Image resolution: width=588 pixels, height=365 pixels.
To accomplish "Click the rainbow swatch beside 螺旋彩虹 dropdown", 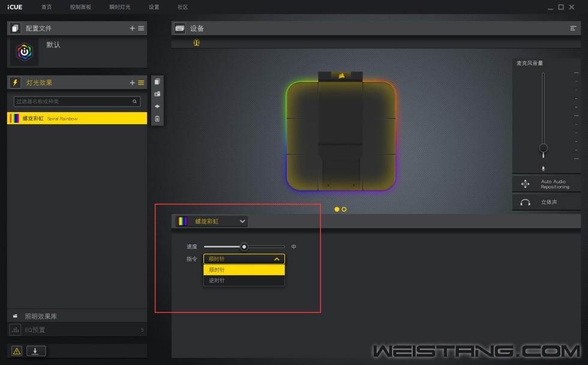I will (x=182, y=221).
